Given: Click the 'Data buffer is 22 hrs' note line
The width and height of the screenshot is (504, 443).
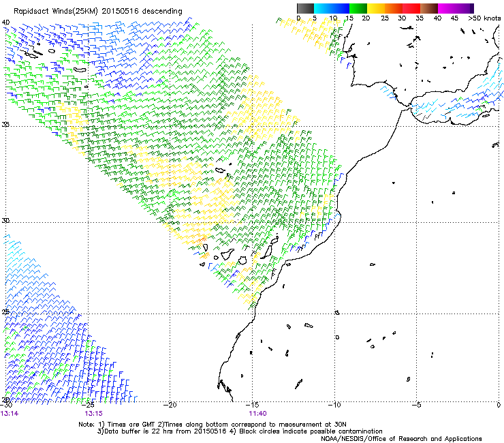Looking at the screenshot, I should pos(240,431).
